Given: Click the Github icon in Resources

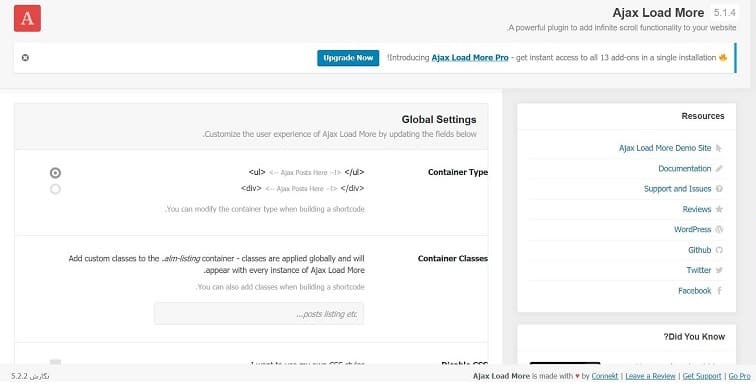Looking at the screenshot, I should (719, 250).
